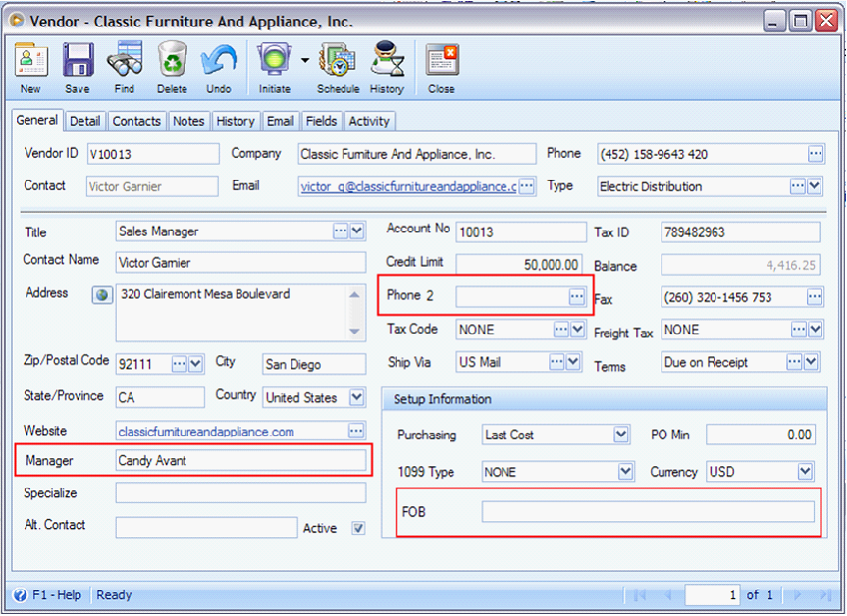Click ellipsis button in Phone field

pos(816,154)
